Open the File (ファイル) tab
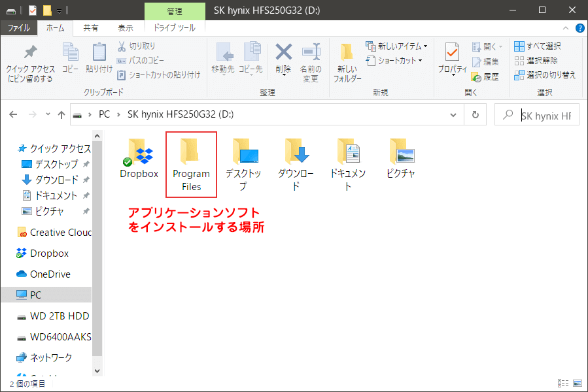The width and height of the screenshot is (588, 392). pyautogui.click(x=19, y=28)
